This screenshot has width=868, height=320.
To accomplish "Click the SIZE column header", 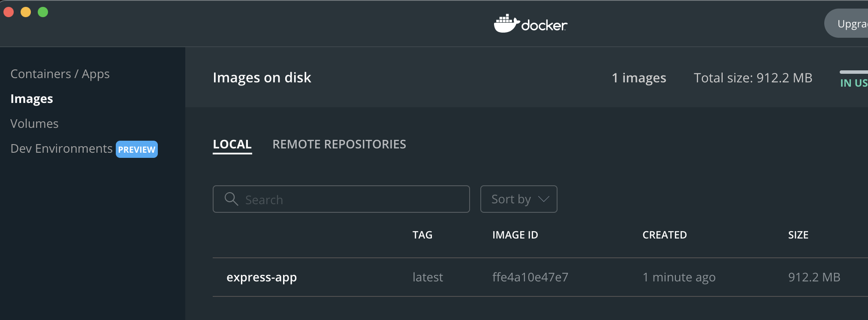I will (x=798, y=235).
